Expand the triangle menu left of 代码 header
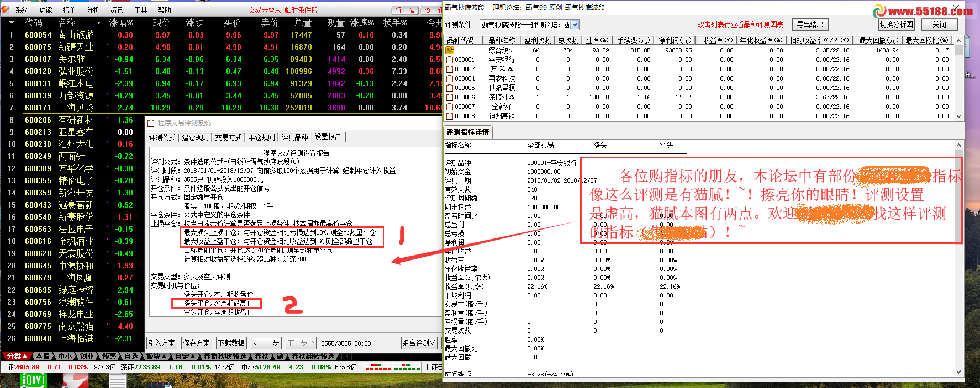Viewport: 980px width, 388px height. (x=12, y=23)
